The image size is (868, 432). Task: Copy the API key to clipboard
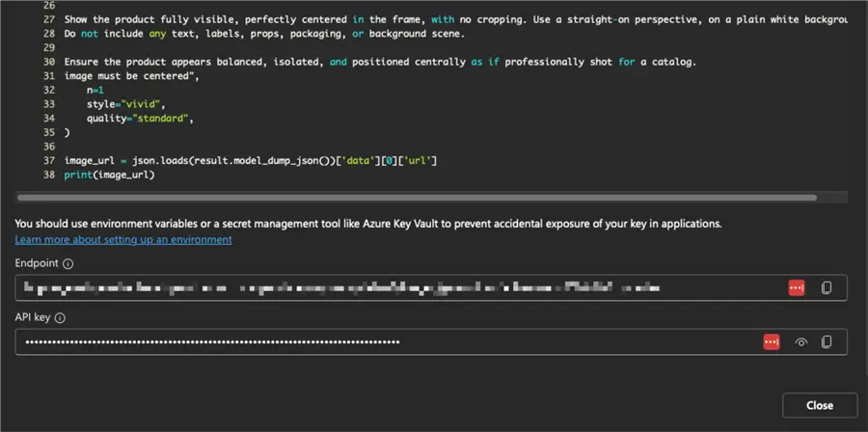pyautogui.click(x=827, y=341)
